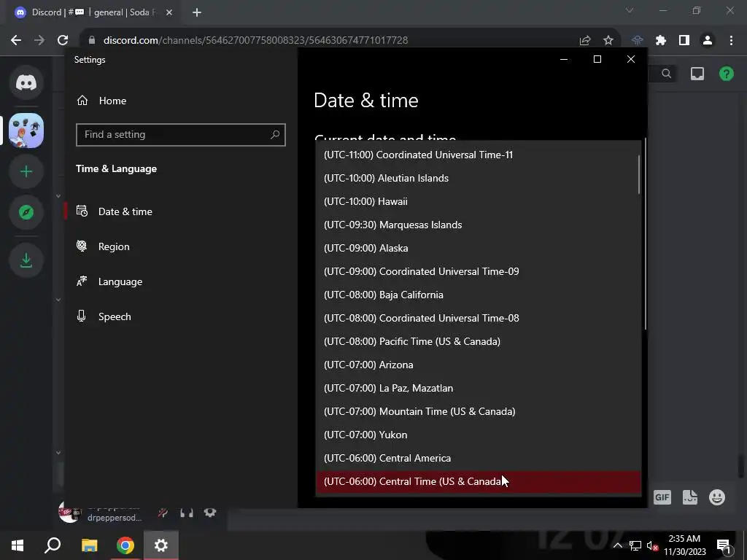
Task: Click the search magnifier in Find a setting
Action: pyautogui.click(x=275, y=135)
